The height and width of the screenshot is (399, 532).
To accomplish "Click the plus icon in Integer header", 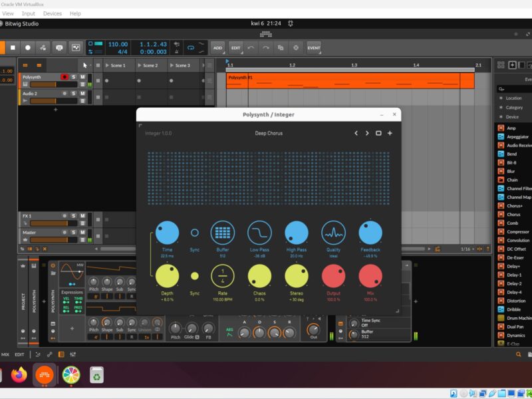I will (x=390, y=133).
